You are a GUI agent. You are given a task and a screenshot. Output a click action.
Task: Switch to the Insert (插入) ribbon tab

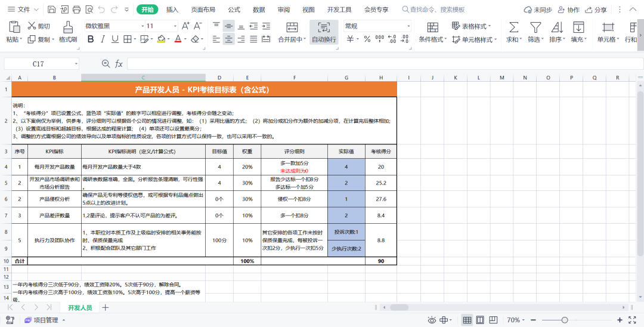pos(172,10)
